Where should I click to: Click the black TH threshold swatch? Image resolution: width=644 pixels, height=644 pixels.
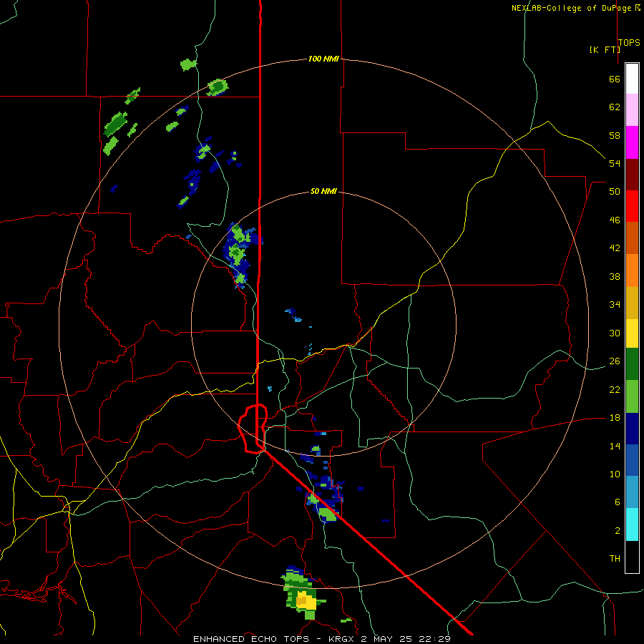point(632,557)
